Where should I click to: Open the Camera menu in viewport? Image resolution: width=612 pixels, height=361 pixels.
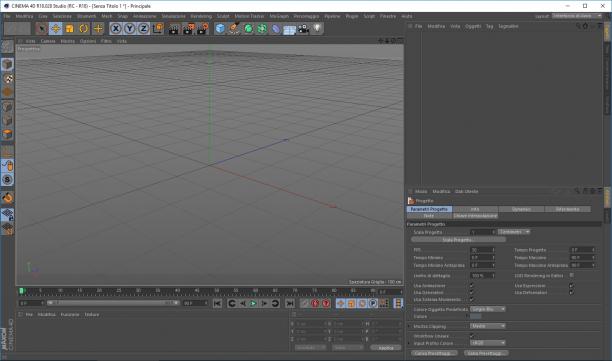[x=48, y=41]
